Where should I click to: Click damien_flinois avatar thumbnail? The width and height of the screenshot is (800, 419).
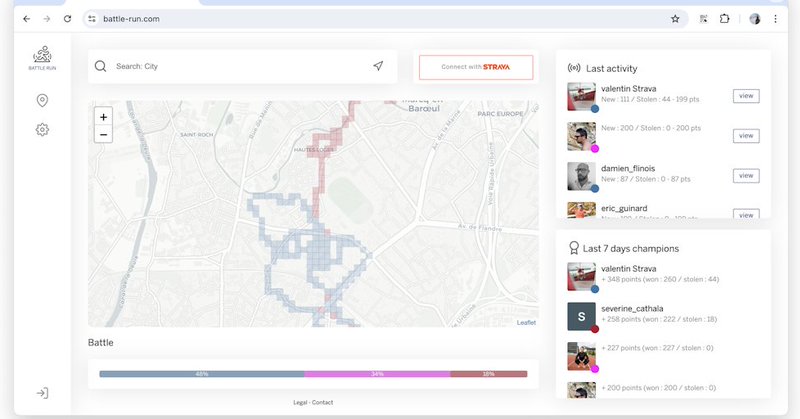click(582, 176)
